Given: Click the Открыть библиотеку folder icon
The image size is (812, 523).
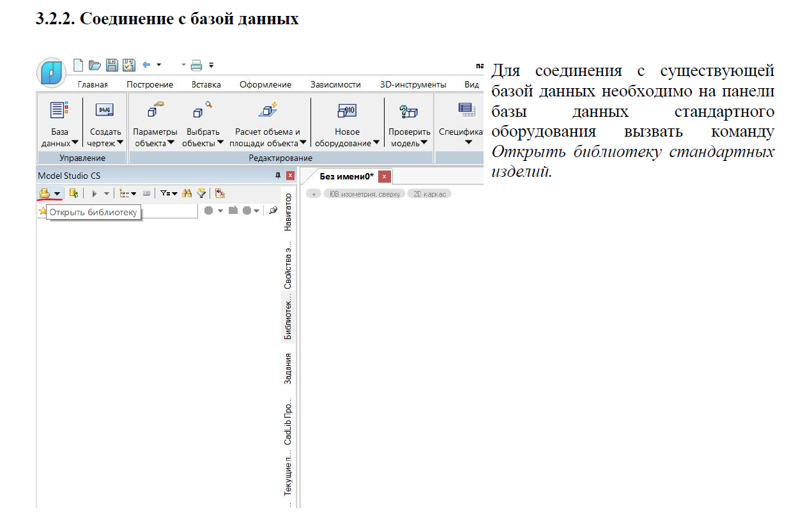Looking at the screenshot, I should pos(44,193).
